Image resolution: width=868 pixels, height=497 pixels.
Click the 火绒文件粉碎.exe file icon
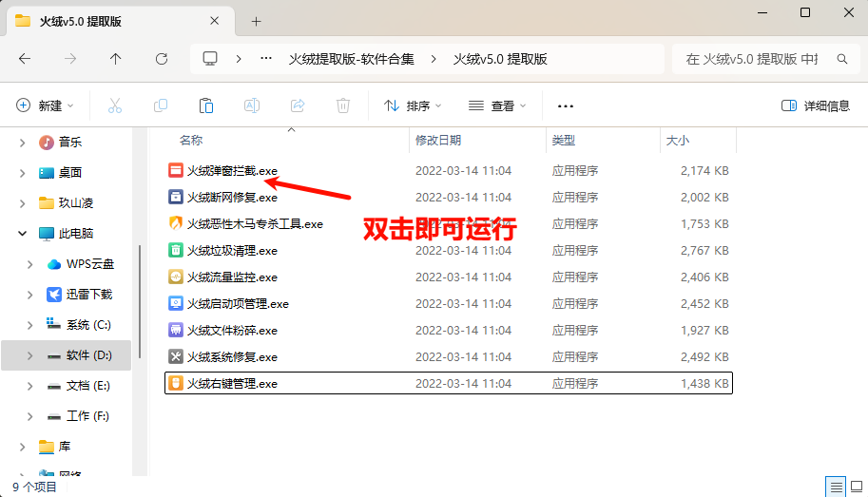click(176, 330)
